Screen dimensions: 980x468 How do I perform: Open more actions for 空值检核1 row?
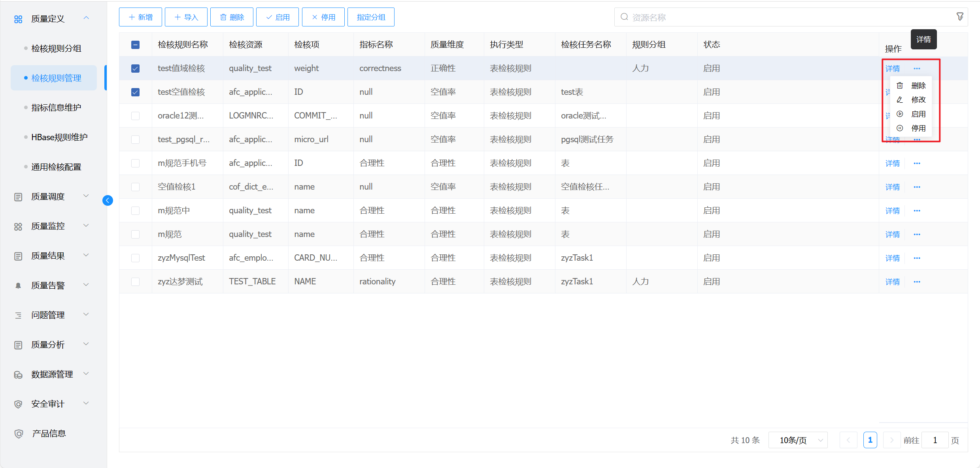(x=917, y=187)
